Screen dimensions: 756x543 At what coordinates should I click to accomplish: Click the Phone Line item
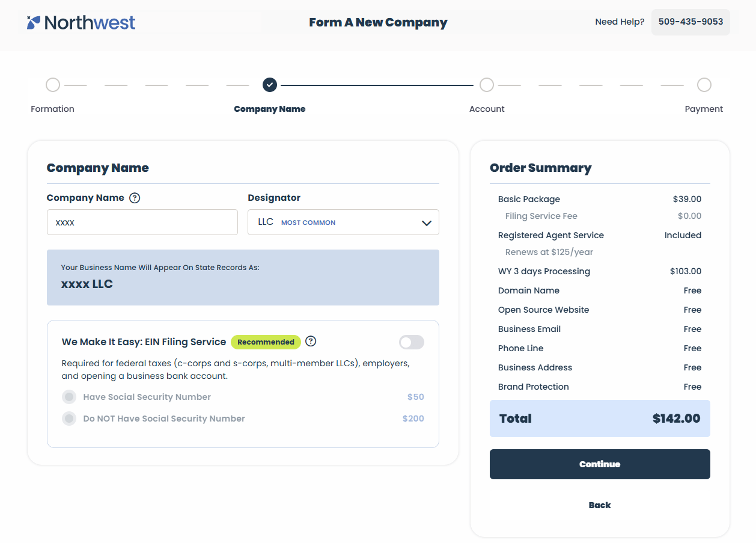pyautogui.click(x=600, y=348)
